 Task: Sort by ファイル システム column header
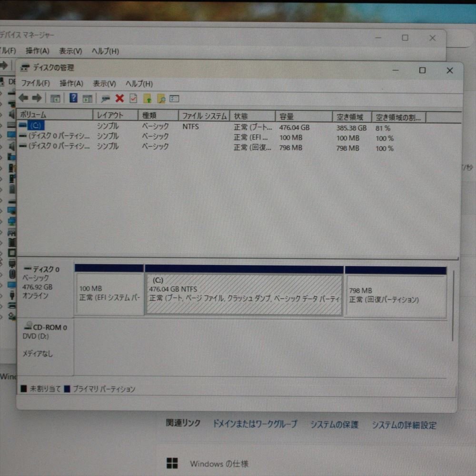[204, 116]
